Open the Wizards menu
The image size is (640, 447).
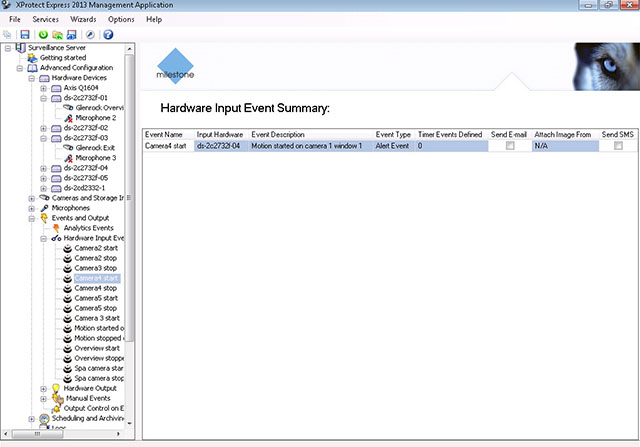point(83,19)
